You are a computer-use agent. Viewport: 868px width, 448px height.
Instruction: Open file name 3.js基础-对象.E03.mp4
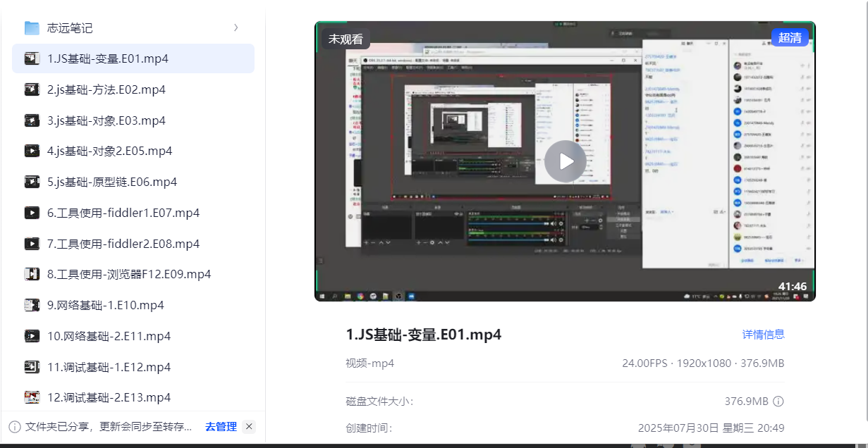click(x=106, y=120)
